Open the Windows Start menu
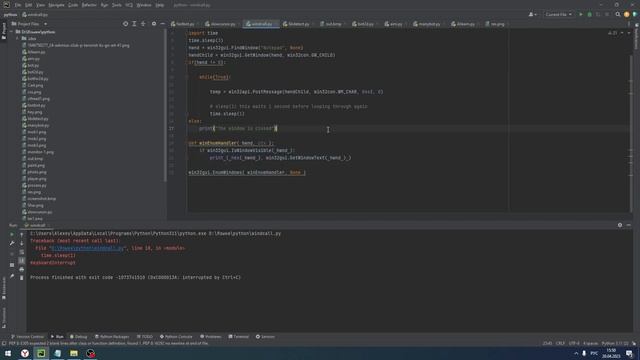 click(x=8, y=353)
